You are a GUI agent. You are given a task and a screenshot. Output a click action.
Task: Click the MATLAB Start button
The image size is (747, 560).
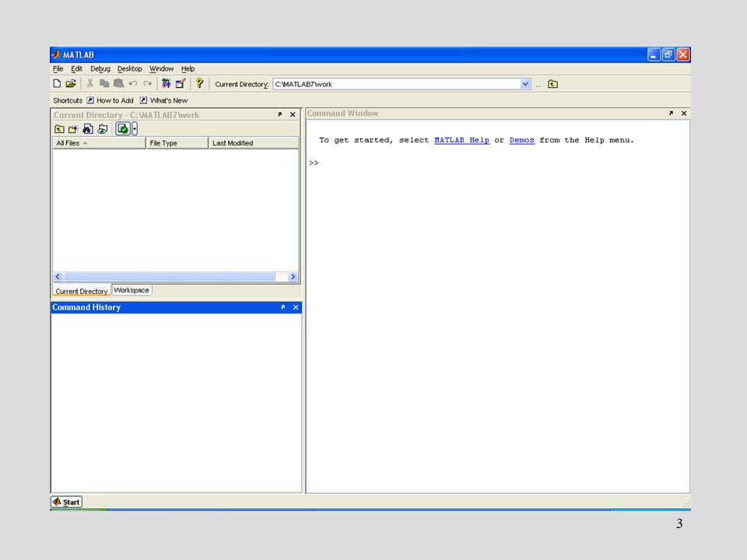coord(67,502)
